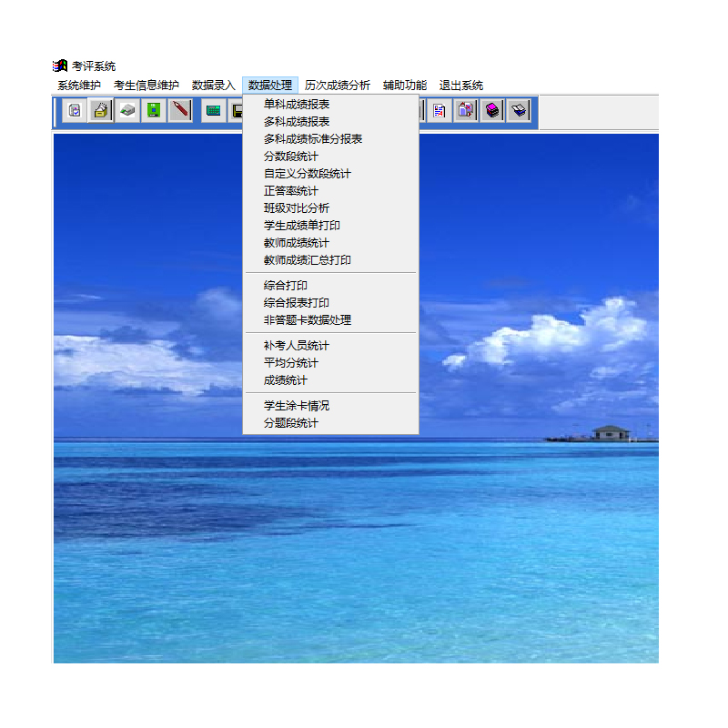Click the clipboard checklist toolbar icon
Viewport: 728px width, 728px height.
pyautogui.click(x=75, y=110)
